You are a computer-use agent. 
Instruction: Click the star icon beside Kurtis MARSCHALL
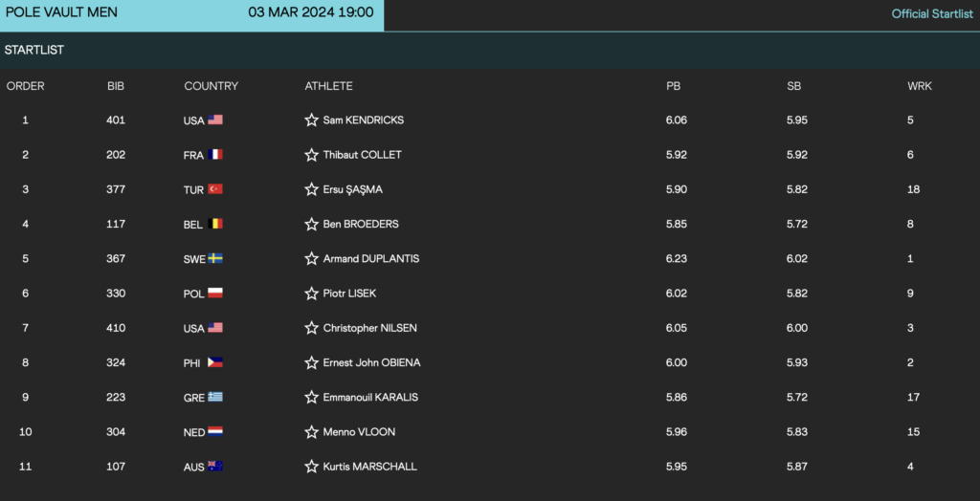tap(311, 467)
